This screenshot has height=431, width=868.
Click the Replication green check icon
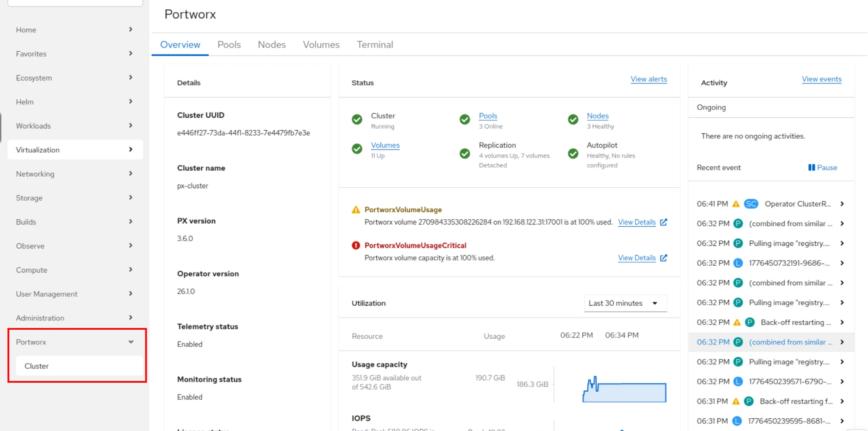click(x=465, y=153)
